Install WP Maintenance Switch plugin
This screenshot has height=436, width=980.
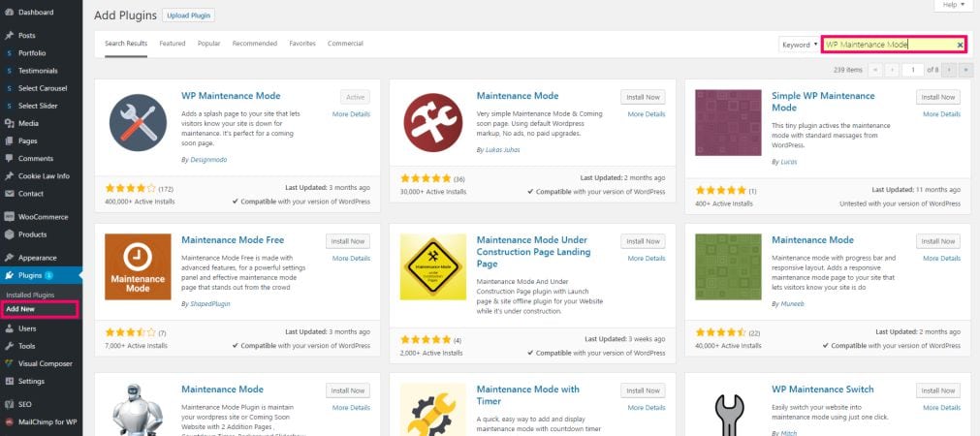938,390
